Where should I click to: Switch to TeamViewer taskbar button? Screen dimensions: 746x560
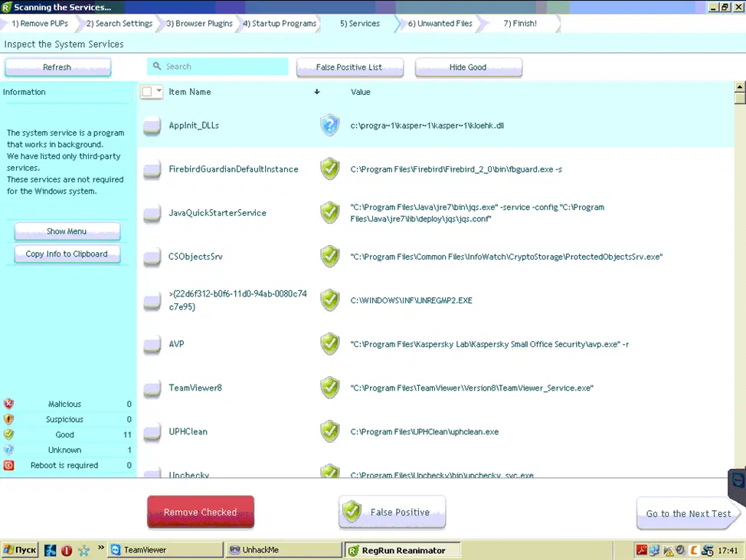click(x=165, y=550)
